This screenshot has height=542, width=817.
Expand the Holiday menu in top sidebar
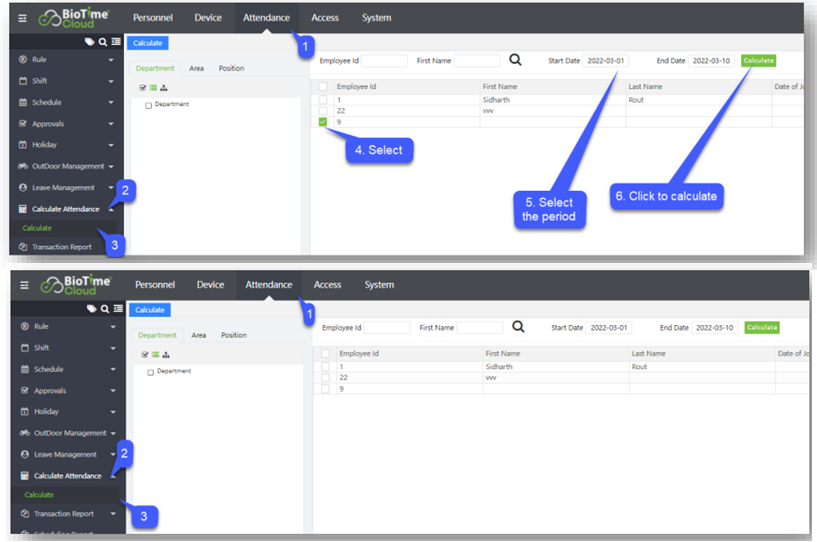pos(111,145)
